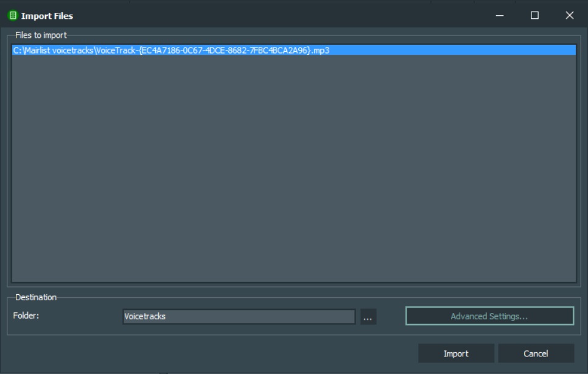
Task: Click the 'Folder:' label
Action: pyautogui.click(x=26, y=316)
